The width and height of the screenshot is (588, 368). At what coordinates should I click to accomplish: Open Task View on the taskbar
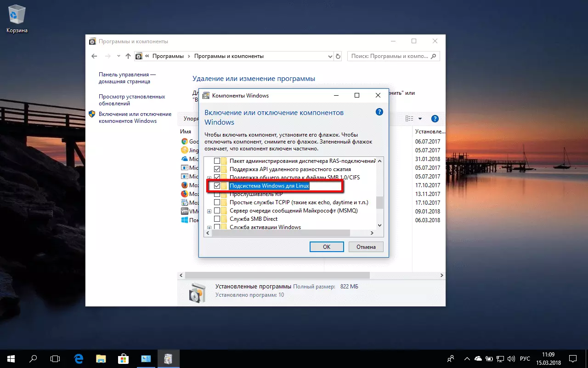pos(55,358)
